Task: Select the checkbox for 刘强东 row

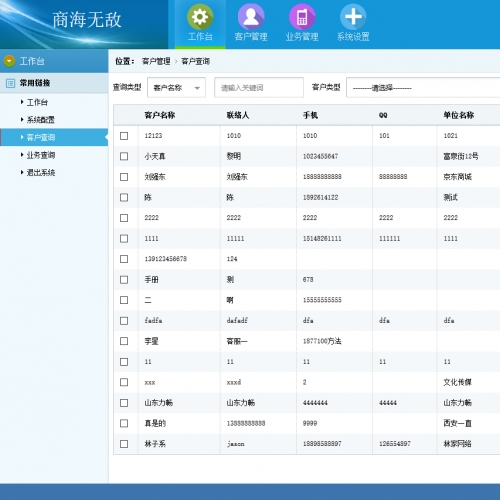Action: click(124, 177)
